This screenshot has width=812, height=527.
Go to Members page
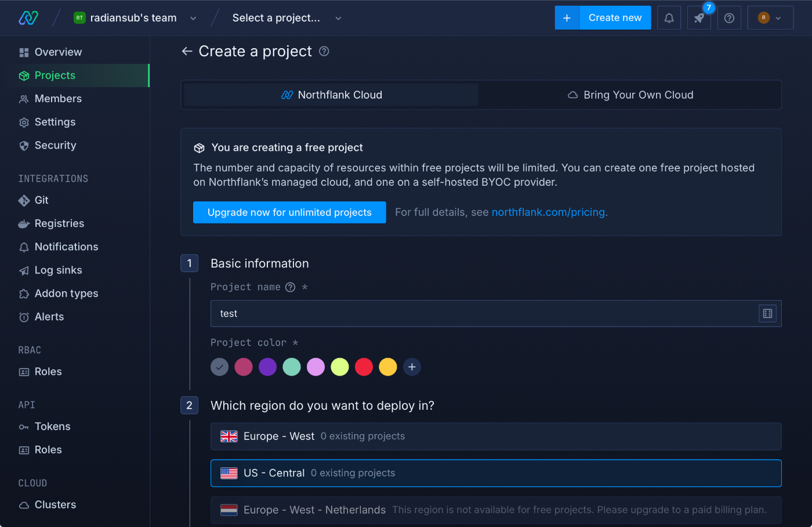[x=75, y=99]
